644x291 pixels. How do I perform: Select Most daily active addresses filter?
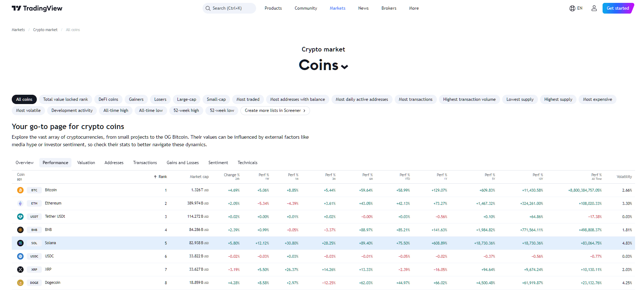click(x=362, y=99)
